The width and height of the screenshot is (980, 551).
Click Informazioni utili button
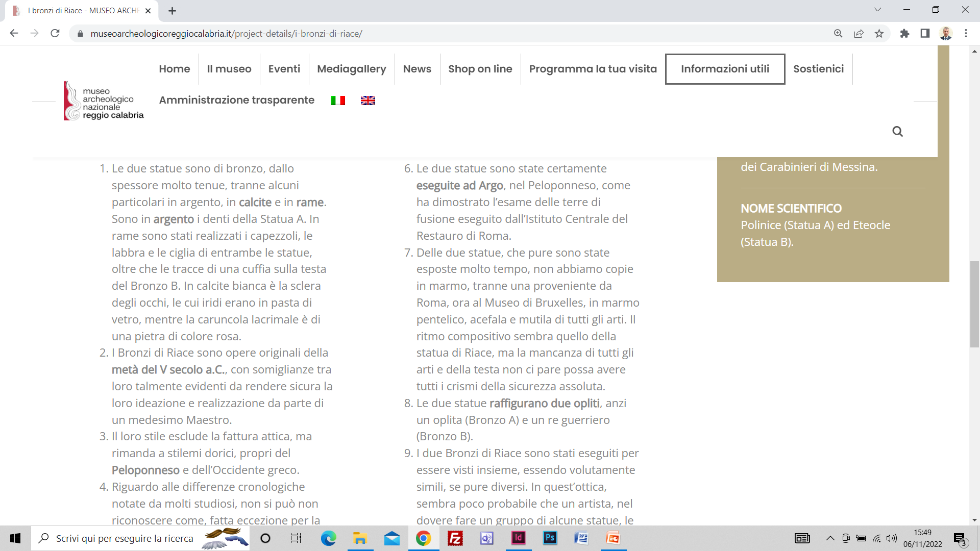coord(725,69)
